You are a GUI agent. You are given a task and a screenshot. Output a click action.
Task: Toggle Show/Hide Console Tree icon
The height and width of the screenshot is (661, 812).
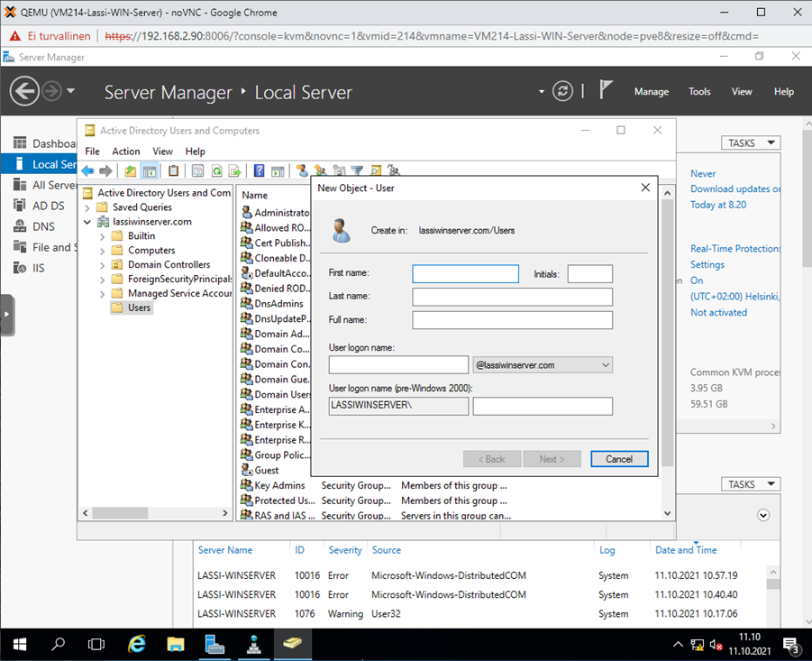[x=149, y=171]
